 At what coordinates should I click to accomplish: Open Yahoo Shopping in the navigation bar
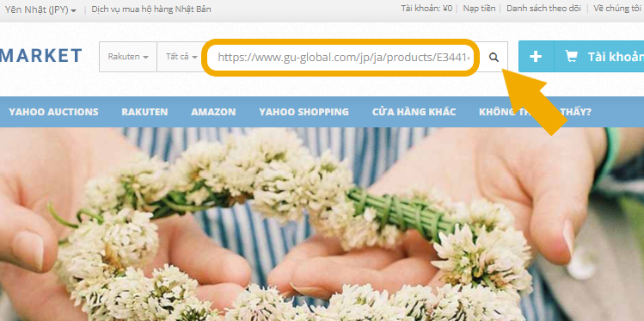(304, 112)
